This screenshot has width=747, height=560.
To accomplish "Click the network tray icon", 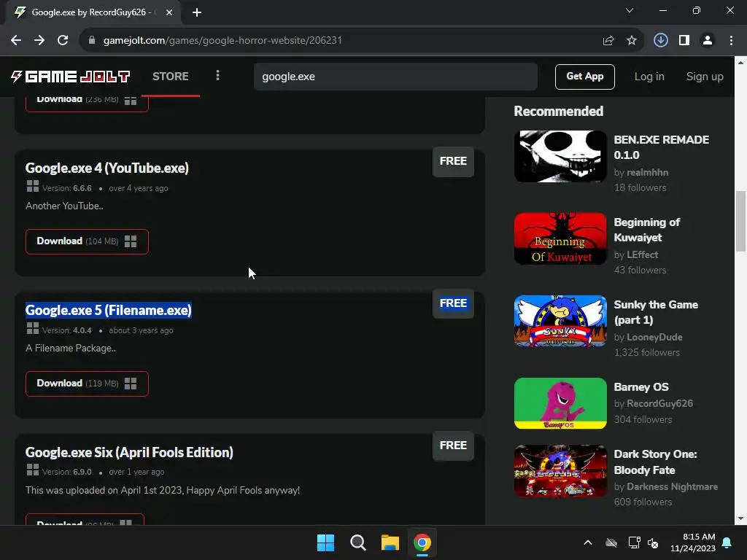I will pos(634,542).
